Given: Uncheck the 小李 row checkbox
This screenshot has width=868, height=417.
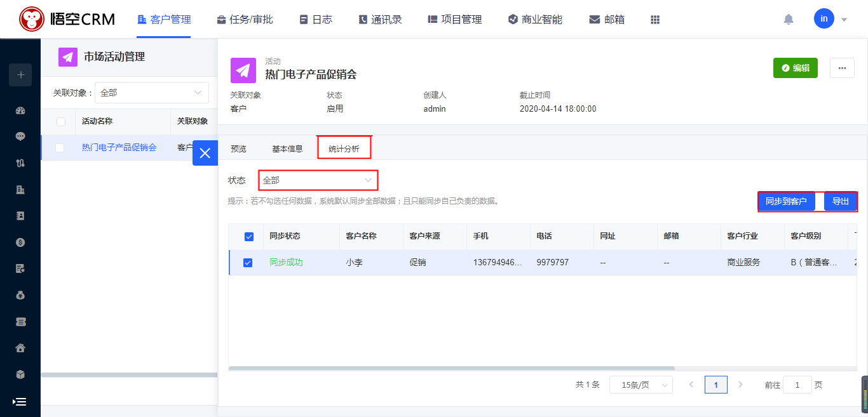Looking at the screenshot, I should coord(248,263).
